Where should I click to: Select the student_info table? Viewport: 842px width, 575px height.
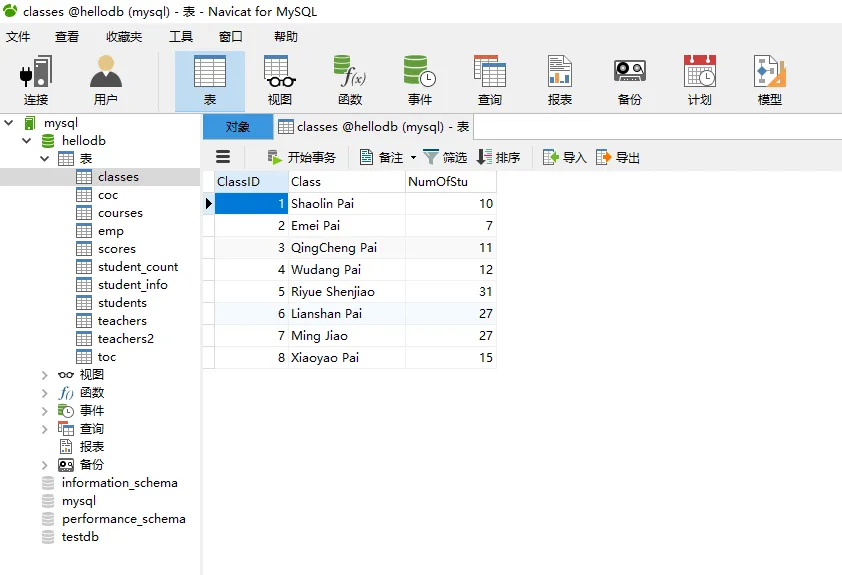pos(133,285)
